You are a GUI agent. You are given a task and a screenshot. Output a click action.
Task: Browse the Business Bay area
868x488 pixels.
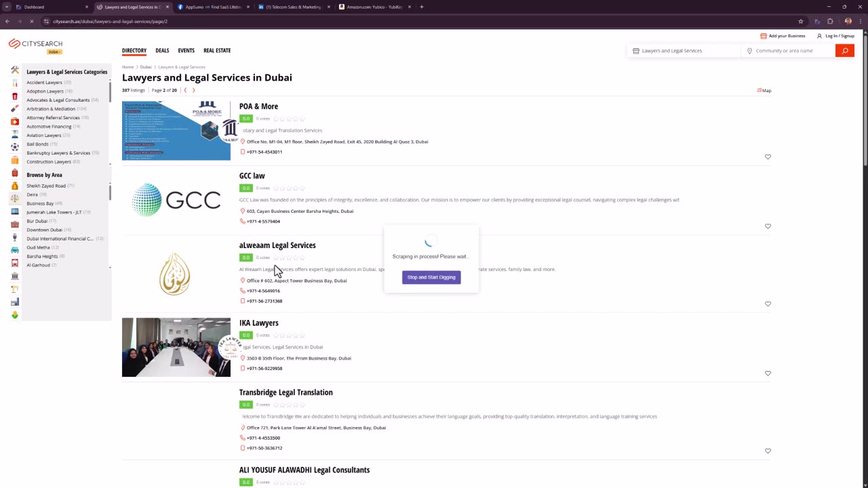[40, 203]
